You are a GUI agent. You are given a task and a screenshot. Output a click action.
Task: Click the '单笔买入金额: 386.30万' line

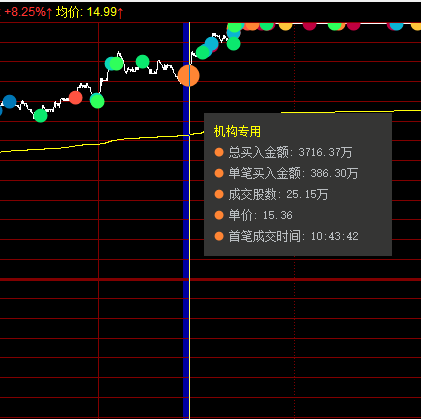tap(293, 173)
